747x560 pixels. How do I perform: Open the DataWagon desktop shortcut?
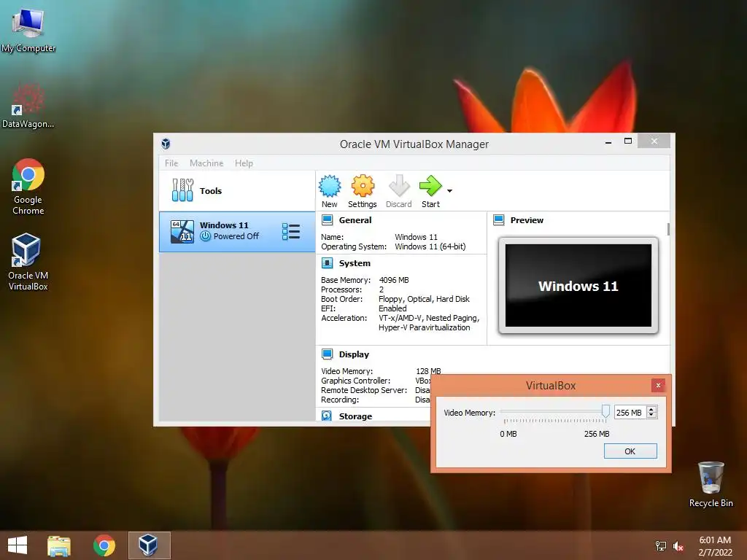point(28,106)
